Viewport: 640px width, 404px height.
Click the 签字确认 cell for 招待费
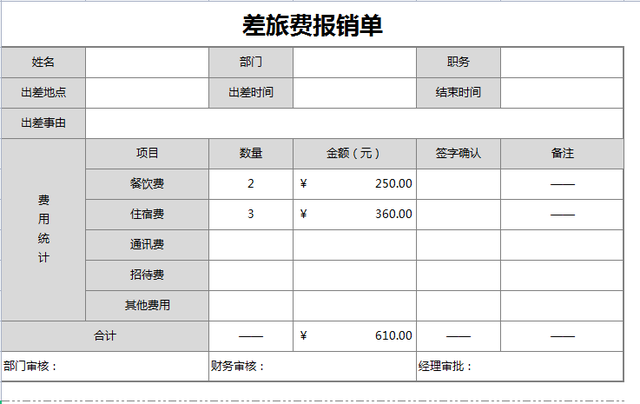pyautogui.click(x=458, y=275)
